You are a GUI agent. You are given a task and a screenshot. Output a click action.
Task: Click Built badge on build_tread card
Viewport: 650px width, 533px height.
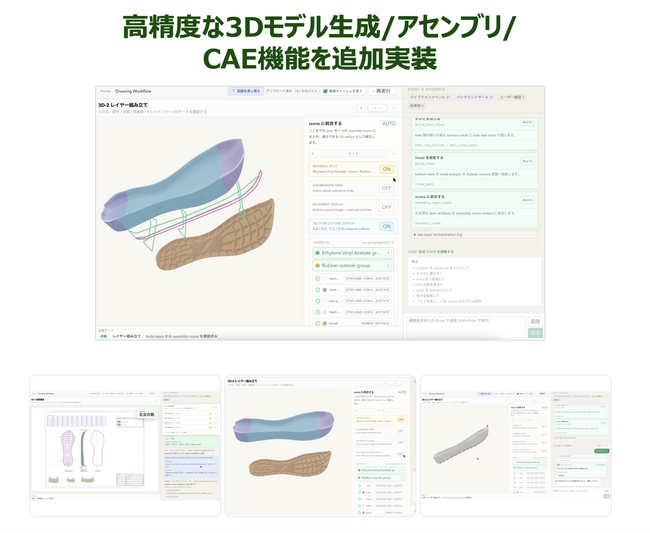pyautogui.click(x=527, y=161)
